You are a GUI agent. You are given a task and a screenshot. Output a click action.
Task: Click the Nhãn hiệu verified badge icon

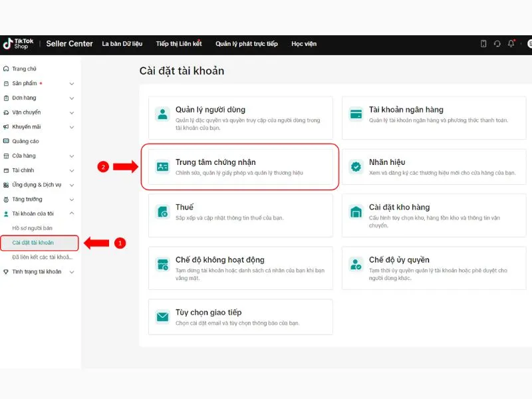(x=356, y=167)
